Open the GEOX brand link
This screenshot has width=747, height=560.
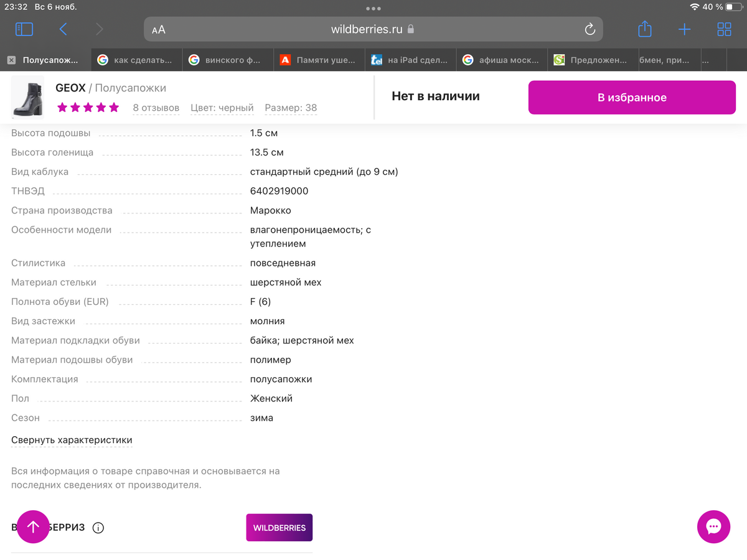pyautogui.click(x=70, y=88)
